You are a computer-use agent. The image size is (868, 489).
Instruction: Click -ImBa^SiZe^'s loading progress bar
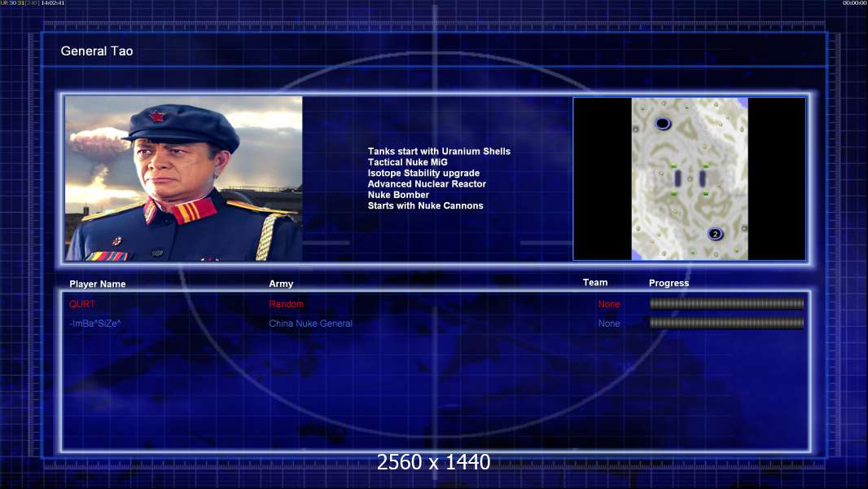tap(727, 323)
